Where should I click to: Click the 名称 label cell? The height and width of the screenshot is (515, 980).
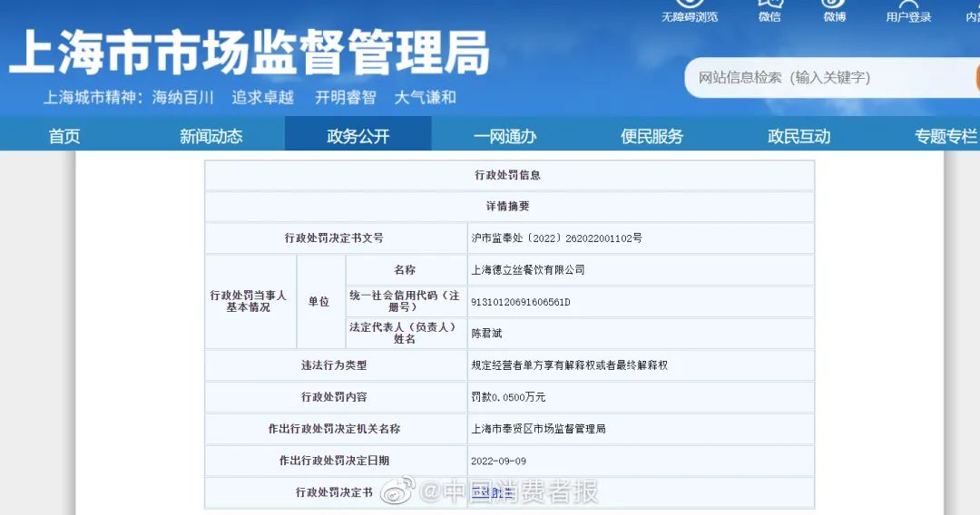point(406,269)
